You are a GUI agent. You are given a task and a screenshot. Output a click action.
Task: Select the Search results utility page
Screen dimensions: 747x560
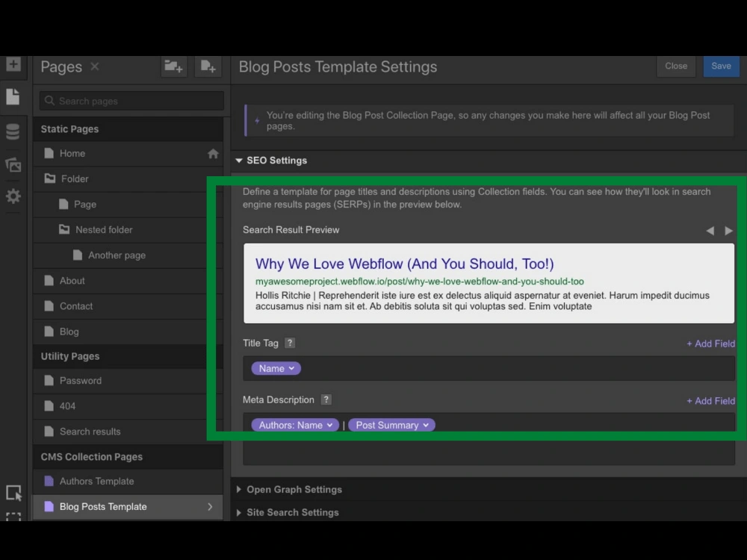[x=128, y=432]
